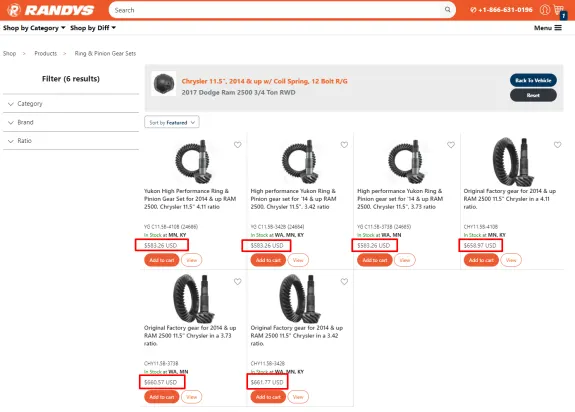Call the +1-866-631-0196 phone link

[x=501, y=10]
